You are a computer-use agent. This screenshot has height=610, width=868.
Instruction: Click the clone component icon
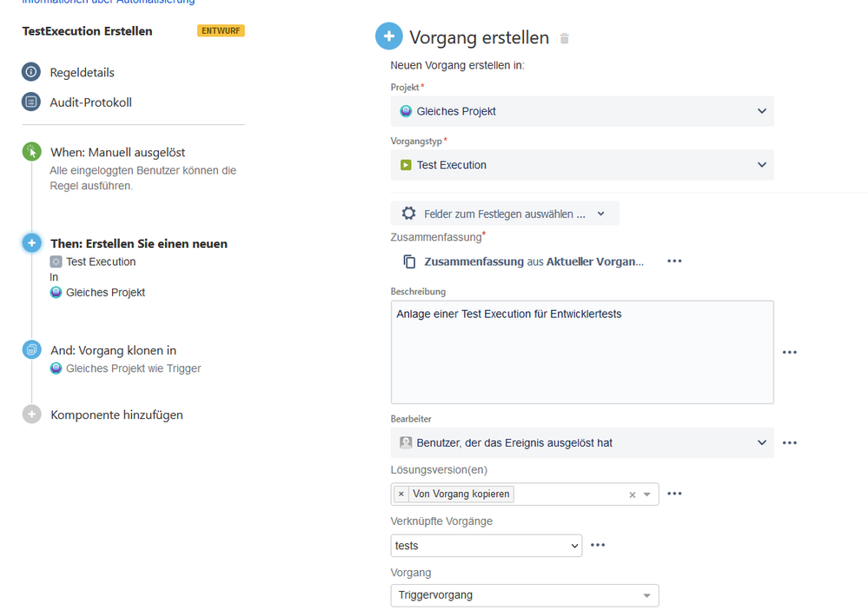coord(31,350)
